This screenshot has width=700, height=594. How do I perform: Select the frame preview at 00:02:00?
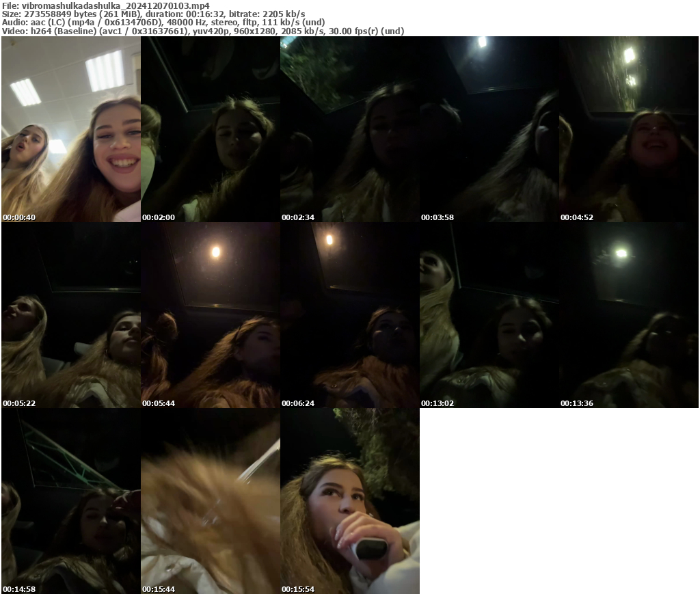[210, 130]
